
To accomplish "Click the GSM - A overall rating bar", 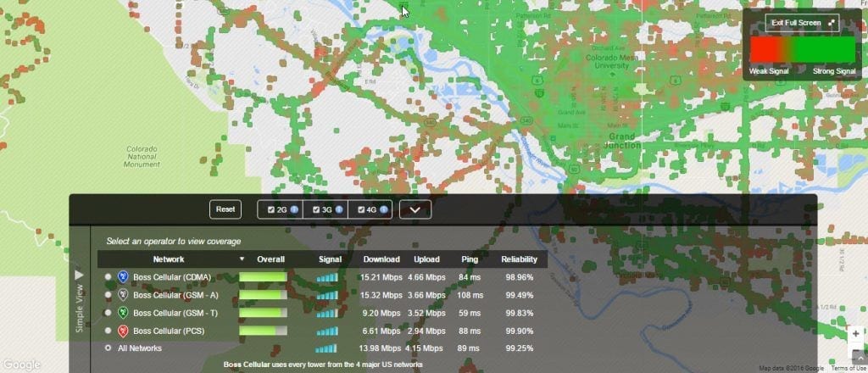I will 263,295.
